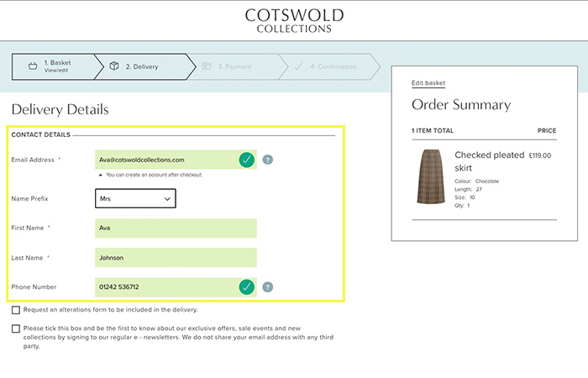Click the help icon beside Phone Number

267,287
